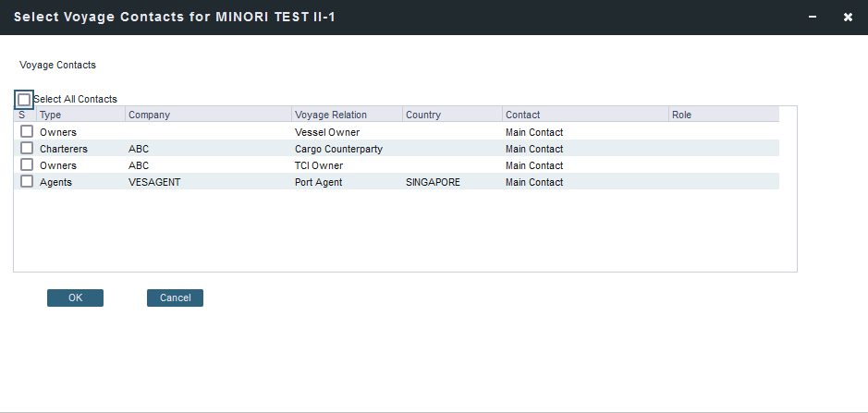Click the S column header
Viewport: 868px width, 413px height.
[22, 115]
